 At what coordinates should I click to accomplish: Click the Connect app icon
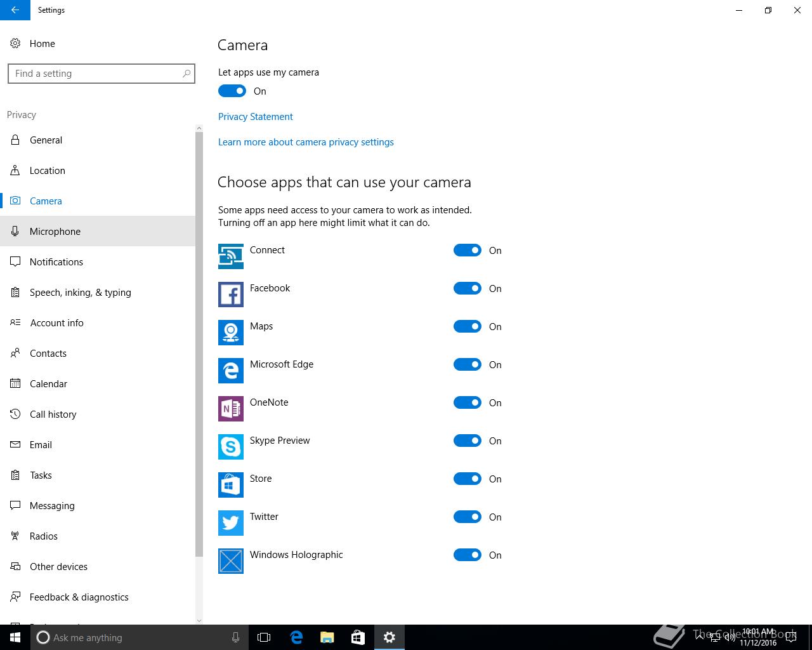click(x=231, y=256)
